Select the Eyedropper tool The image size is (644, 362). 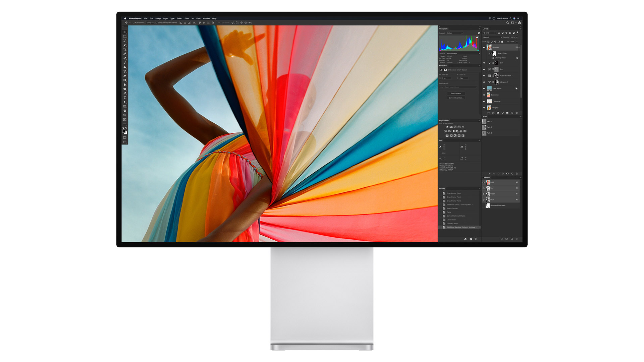[125, 54]
